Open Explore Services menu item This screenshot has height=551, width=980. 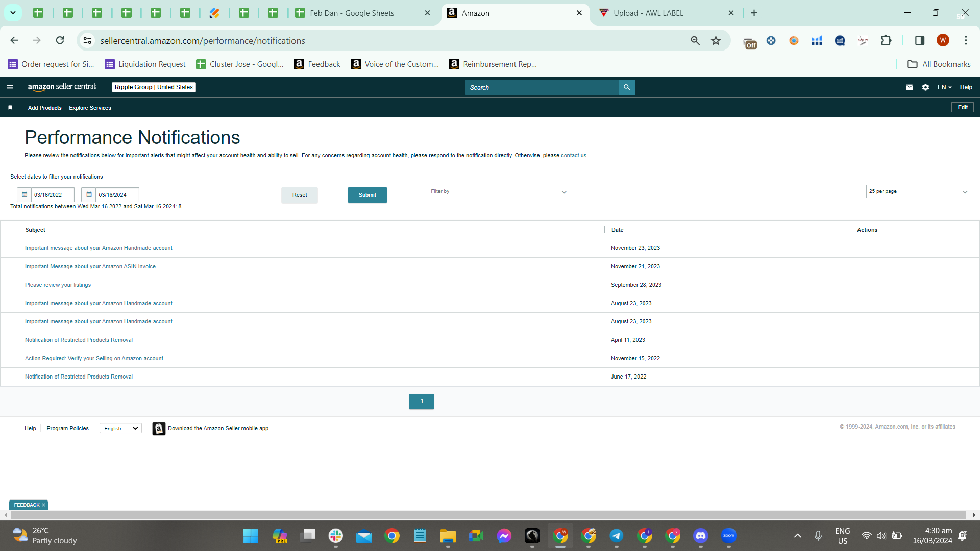click(90, 108)
